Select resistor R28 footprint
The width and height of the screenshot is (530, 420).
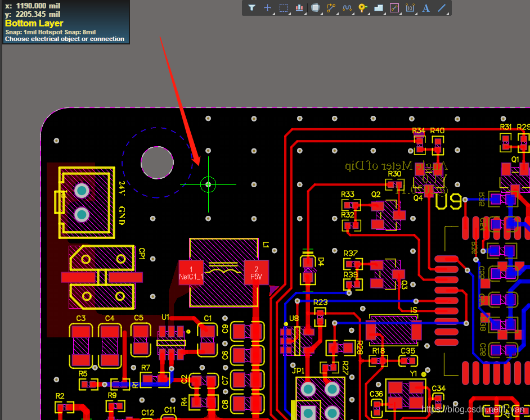(340, 347)
